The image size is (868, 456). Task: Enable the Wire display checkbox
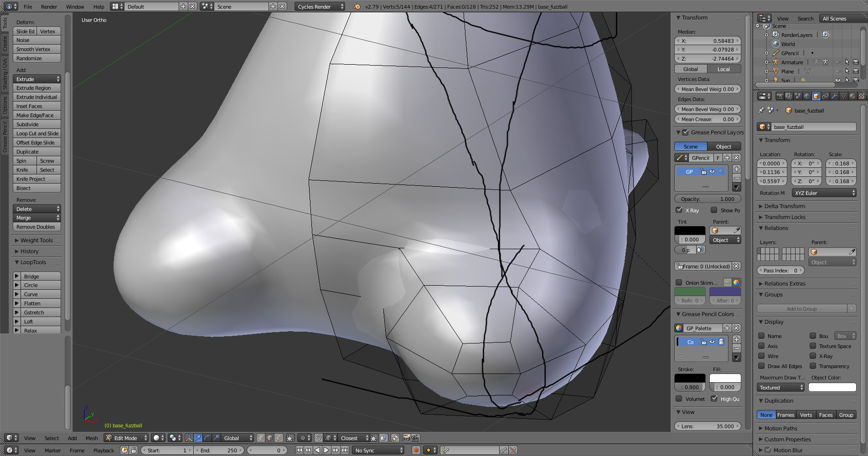tap(761, 356)
